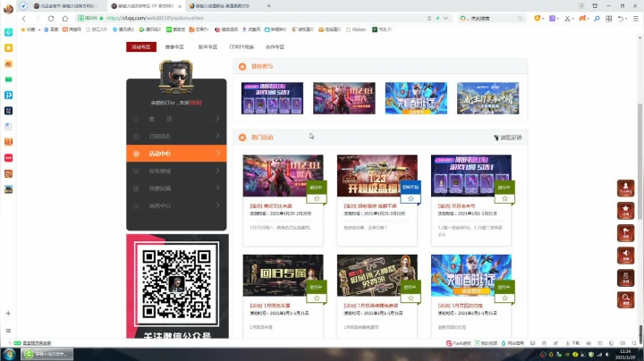Screen dimensions: 644x361
Task: Toggle favorite star on the 开超极品福袋 card
Action: pyautogui.click(x=411, y=199)
